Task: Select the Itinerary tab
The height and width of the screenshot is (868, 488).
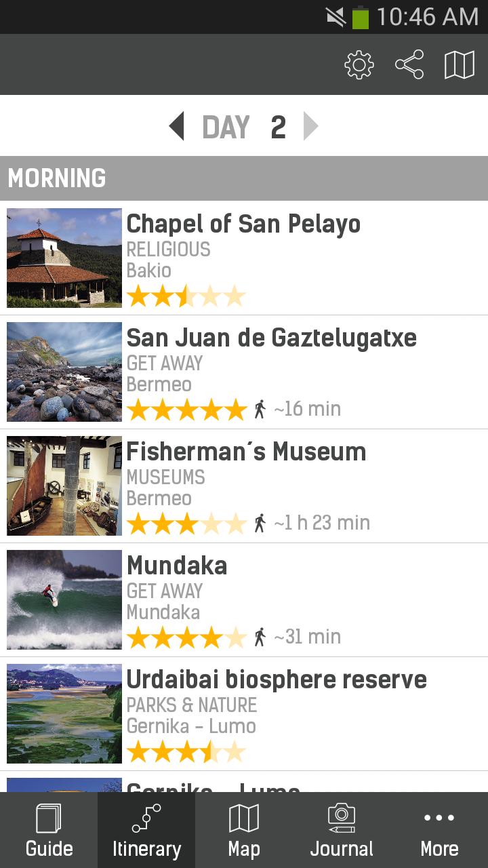Action: click(x=146, y=830)
